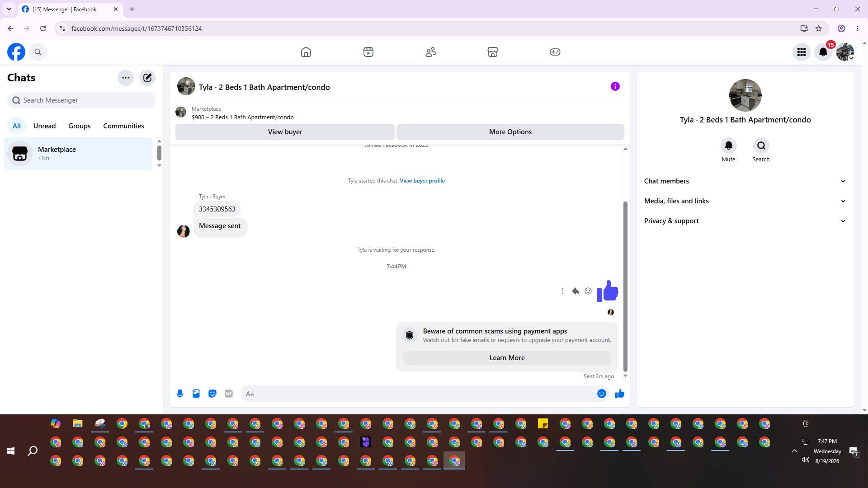Screen dimensions: 868x488
Task: Open the Marketplace chat in the list
Action: (78, 154)
